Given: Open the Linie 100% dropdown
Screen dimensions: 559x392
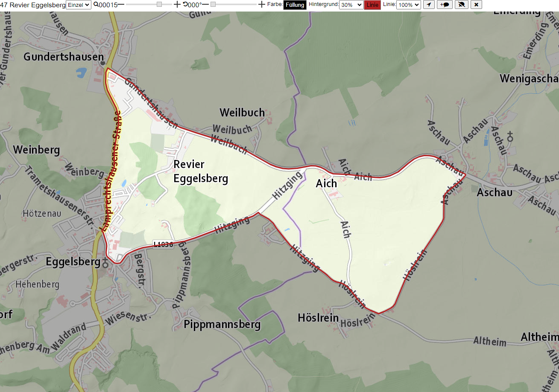Looking at the screenshot, I should click(409, 5).
